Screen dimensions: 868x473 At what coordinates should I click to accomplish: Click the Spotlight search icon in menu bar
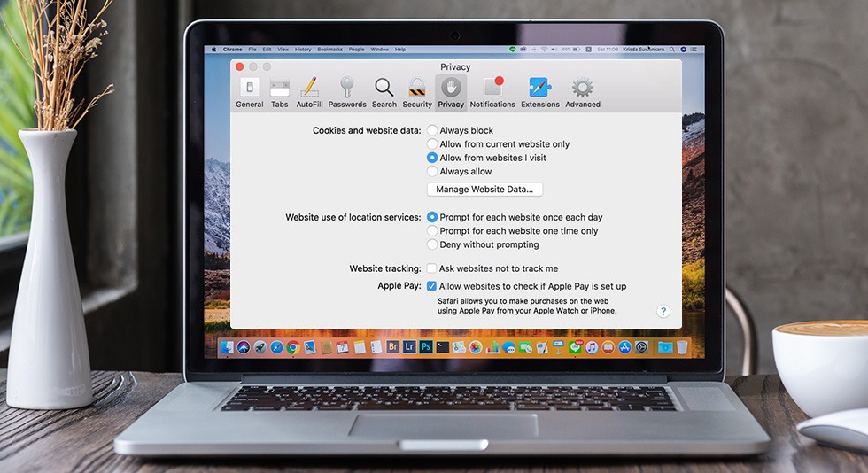(x=672, y=50)
